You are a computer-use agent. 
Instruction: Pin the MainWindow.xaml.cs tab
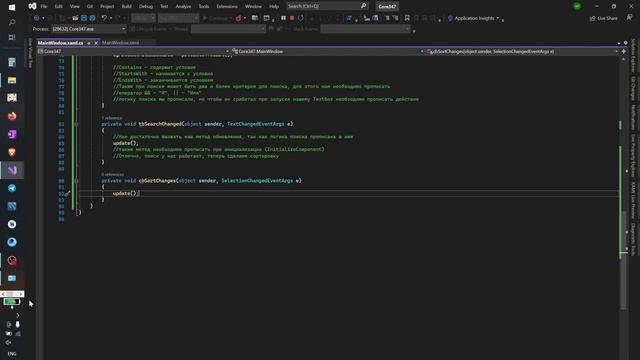tap(89, 42)
